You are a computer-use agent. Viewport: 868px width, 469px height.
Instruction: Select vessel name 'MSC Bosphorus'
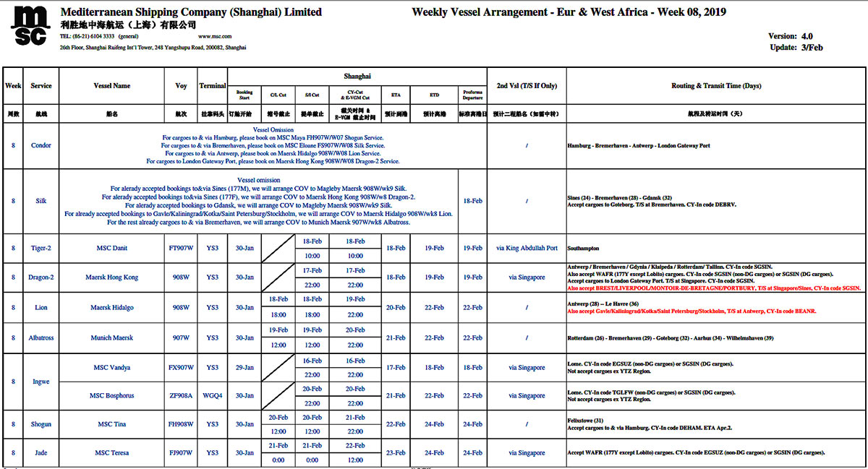click(112, 396)
